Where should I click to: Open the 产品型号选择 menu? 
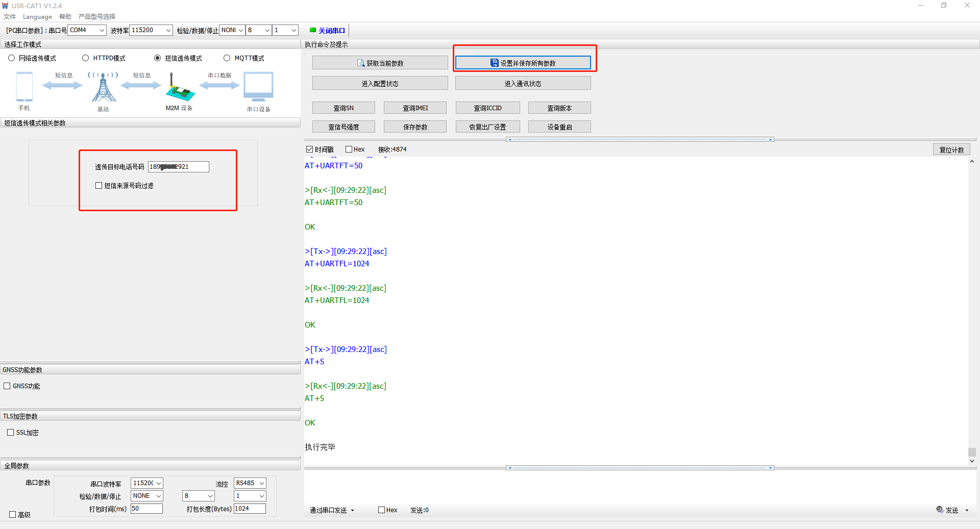pos(97,17)
